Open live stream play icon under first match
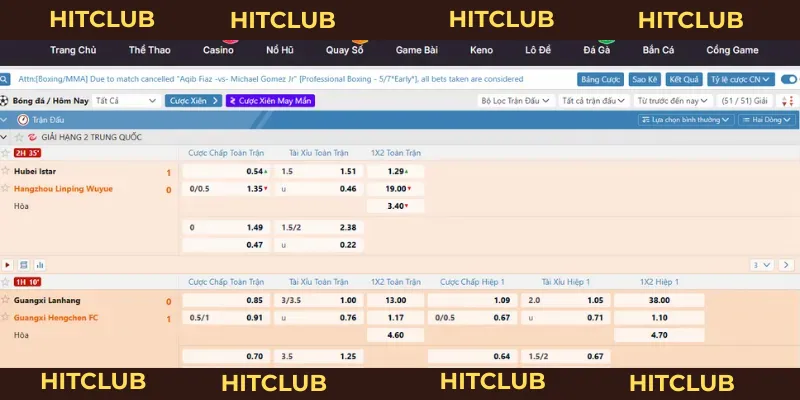Image resolution: width=800 pixels, height=400 pixels. coord(7,265)
